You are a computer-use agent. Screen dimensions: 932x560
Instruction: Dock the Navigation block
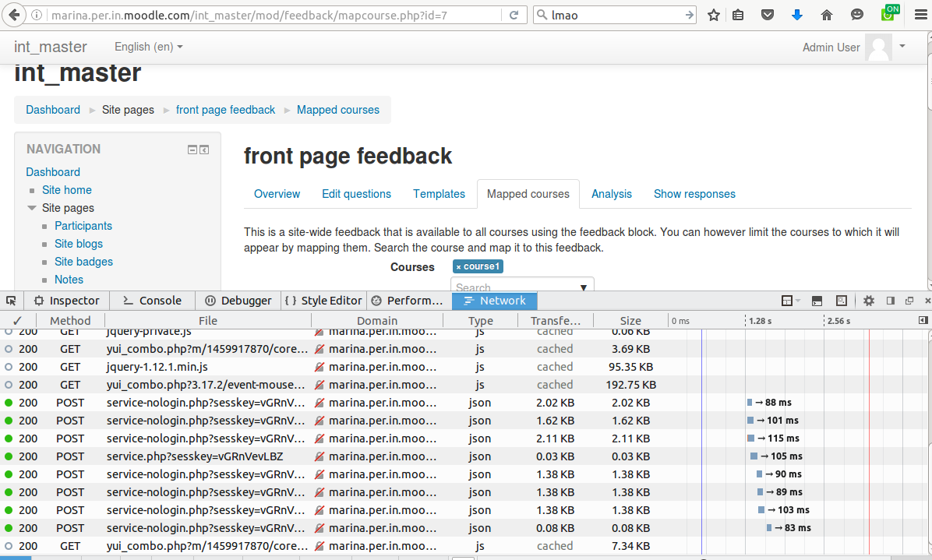click(x=204, y=150)
